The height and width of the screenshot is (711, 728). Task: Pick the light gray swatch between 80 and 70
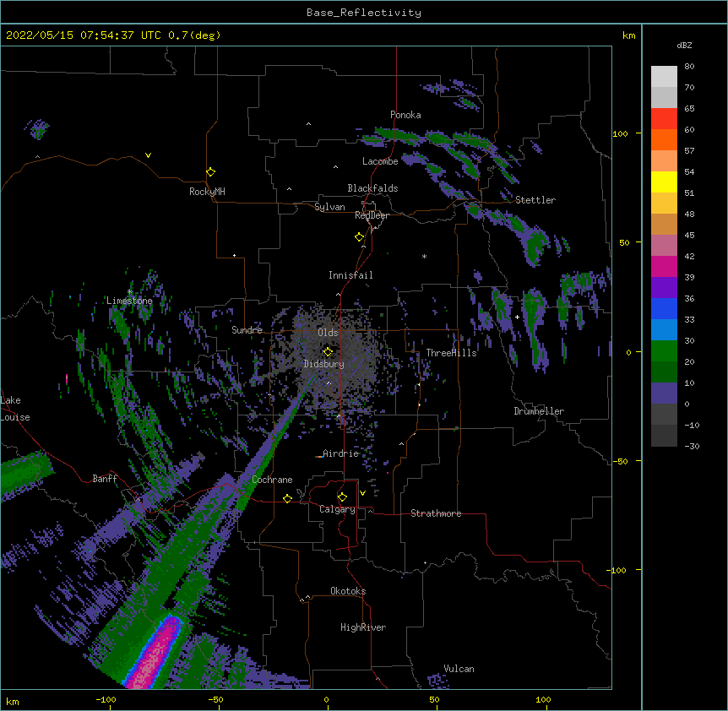tap(664, 77)
